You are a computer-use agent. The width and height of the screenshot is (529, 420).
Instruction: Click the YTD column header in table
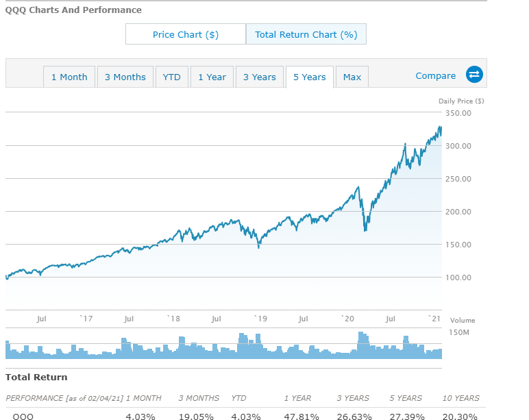[x=238, y=398]
